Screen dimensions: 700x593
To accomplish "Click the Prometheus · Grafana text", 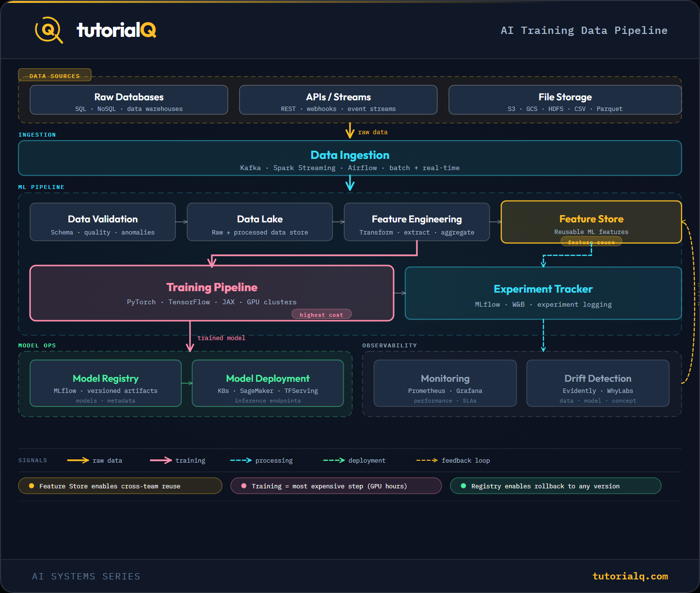I will (445, 390).
